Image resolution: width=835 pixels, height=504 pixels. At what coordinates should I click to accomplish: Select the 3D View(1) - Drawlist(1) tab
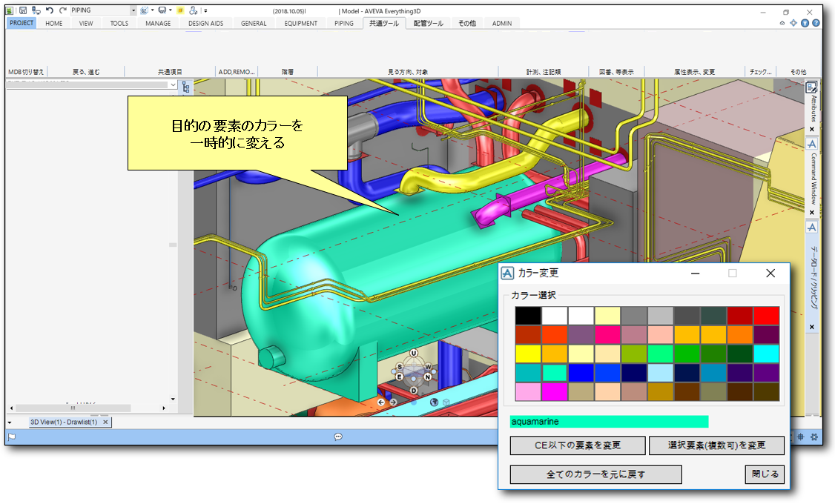65,420
